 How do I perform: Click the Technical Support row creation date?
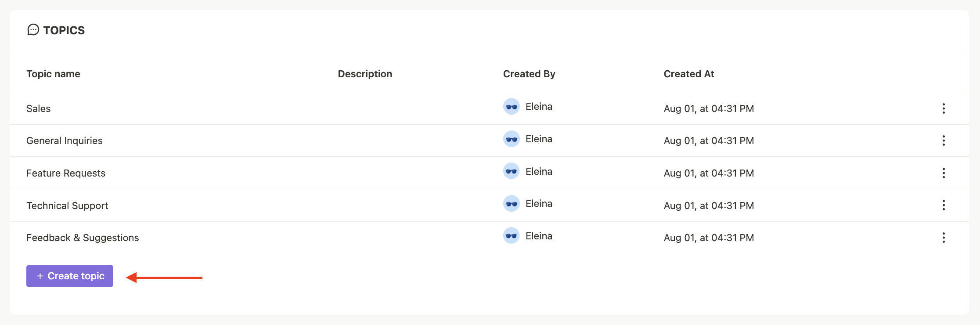(709, 206)
